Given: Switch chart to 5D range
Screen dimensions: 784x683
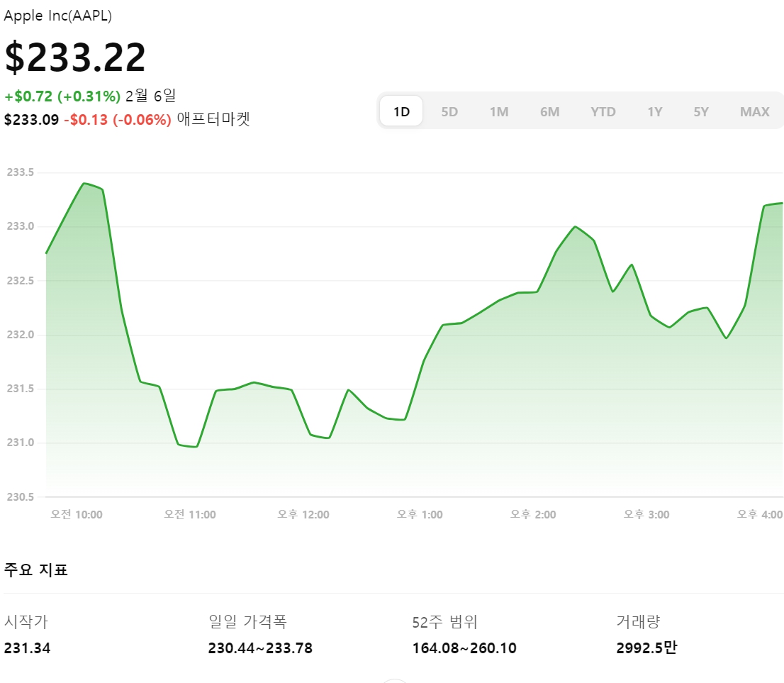Looking at the screenshot, I should tap(449, 111).
